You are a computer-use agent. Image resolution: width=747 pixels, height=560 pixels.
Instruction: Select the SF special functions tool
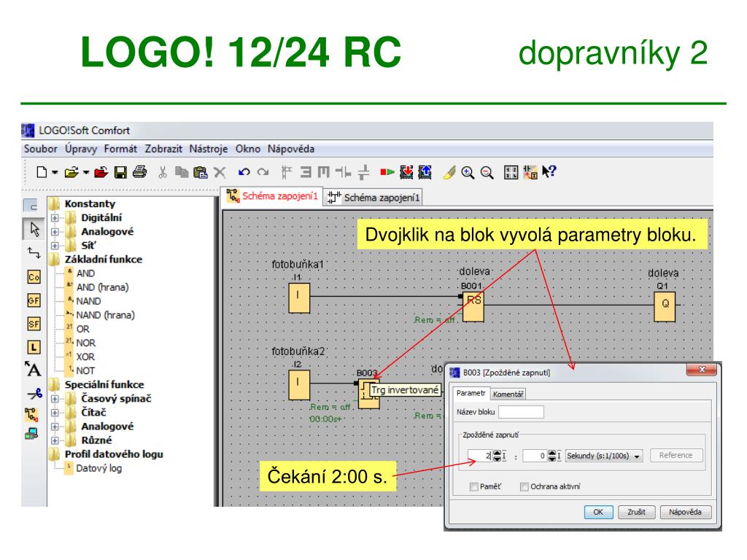(34, 324)
